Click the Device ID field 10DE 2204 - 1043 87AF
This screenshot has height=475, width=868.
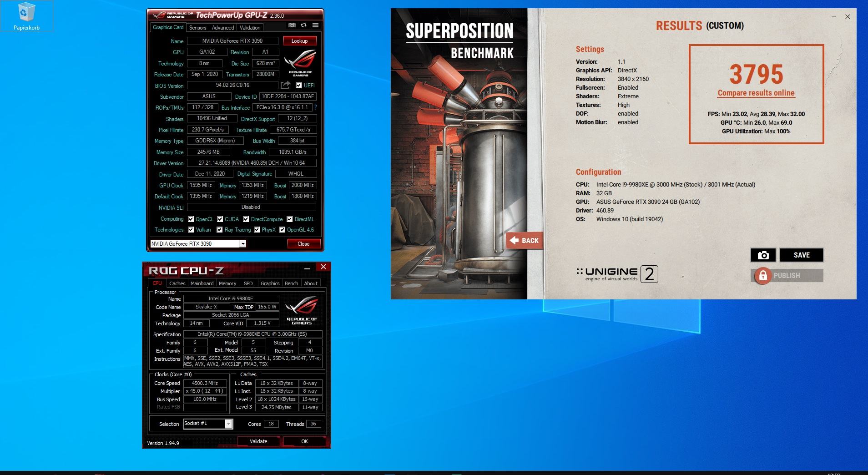click(288, 96)
